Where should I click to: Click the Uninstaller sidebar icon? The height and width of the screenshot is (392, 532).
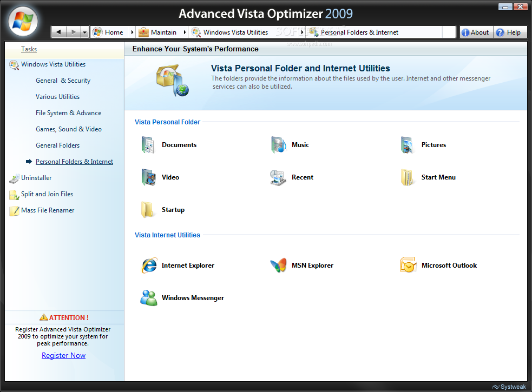tap(14, 178)
